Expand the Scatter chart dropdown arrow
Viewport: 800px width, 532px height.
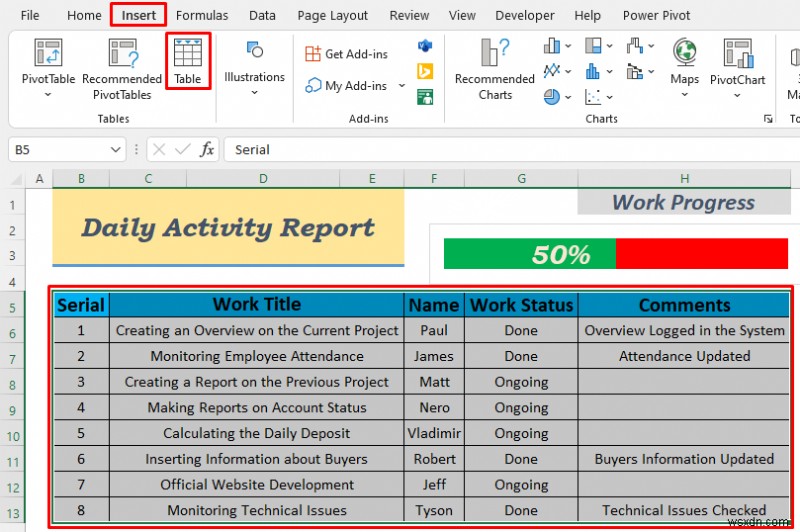[610, 97]
